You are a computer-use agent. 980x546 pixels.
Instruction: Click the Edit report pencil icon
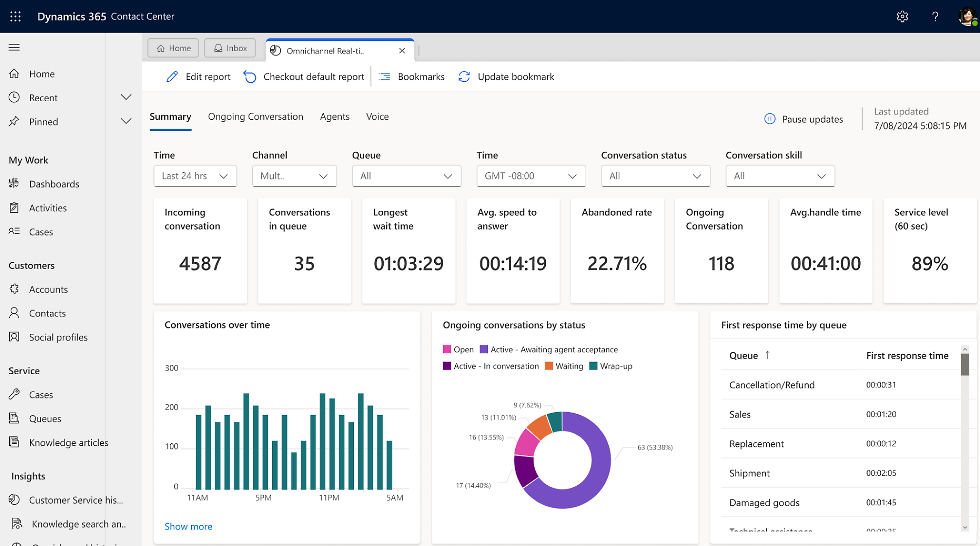172,77
